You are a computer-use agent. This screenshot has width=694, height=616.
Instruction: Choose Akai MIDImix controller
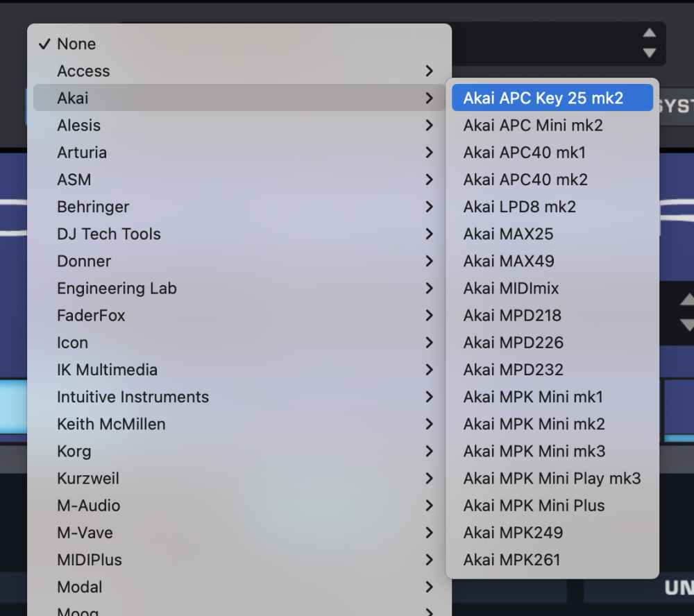point(552,288)
